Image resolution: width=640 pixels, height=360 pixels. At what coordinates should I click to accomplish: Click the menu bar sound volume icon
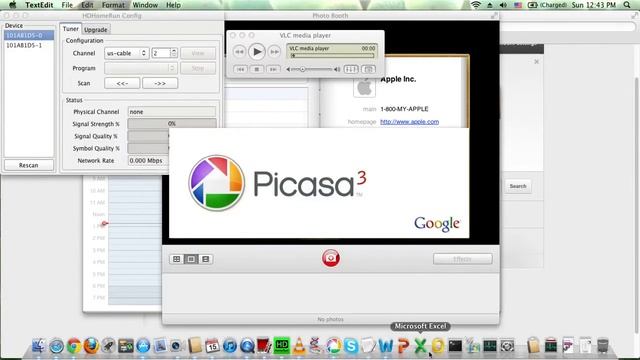[x=503, y=5]
